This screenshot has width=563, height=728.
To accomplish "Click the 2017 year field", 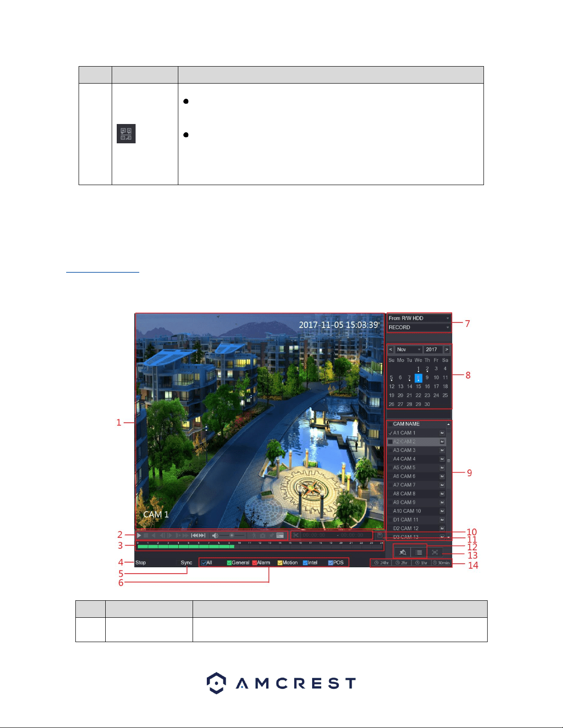I will (433, 350).
